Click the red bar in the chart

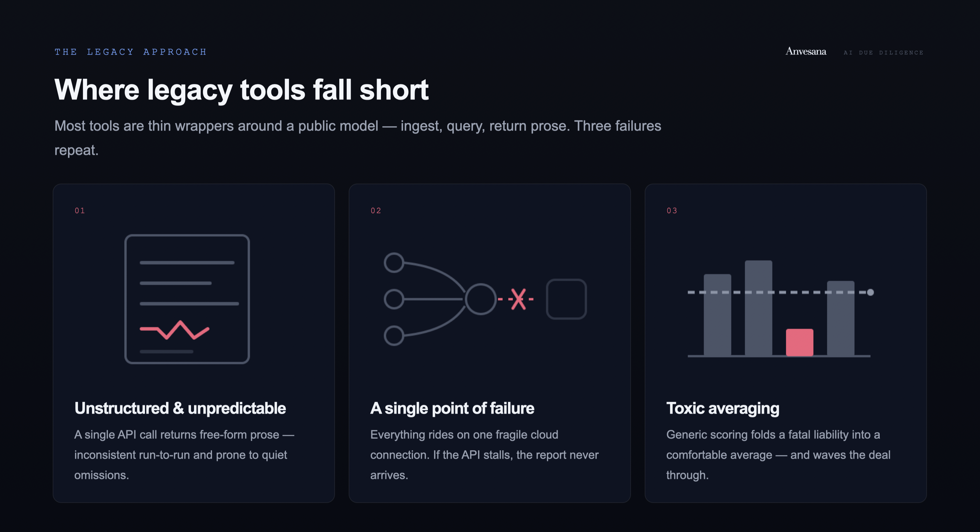coord(800,342)
